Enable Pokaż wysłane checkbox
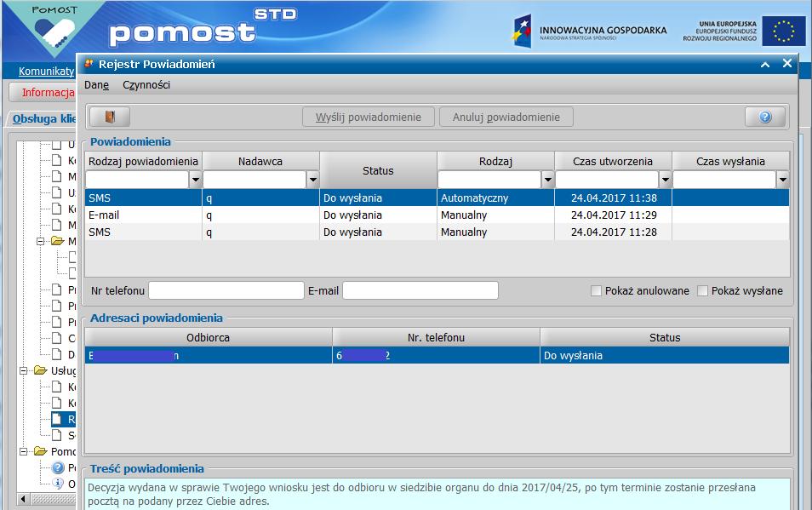The width and height of the screenshot is (812, 510). 703,291
